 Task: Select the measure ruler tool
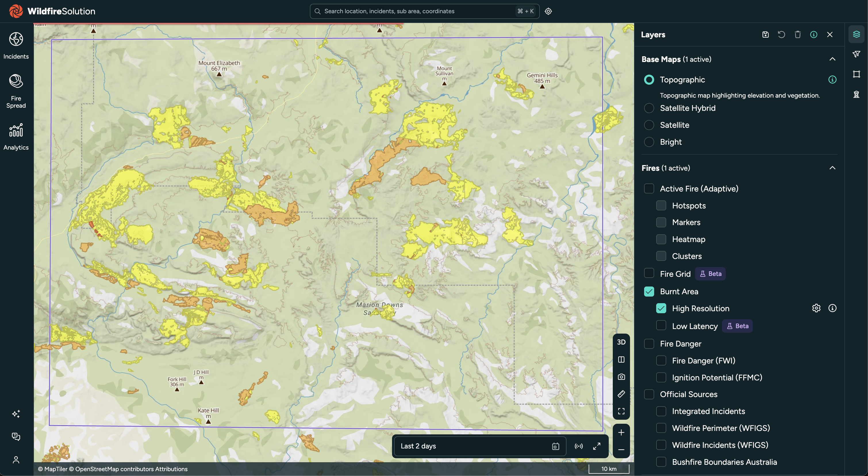pos(621,394)
